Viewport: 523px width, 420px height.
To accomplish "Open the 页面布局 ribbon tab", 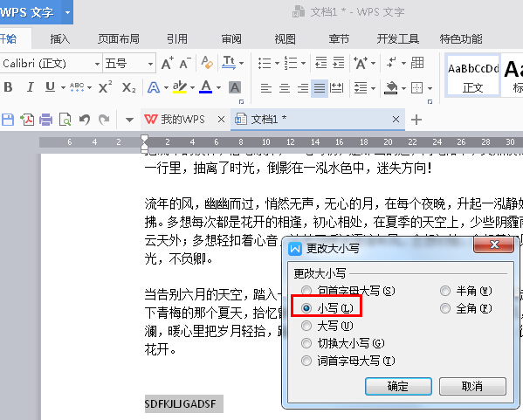I will [x=119, y=39].
